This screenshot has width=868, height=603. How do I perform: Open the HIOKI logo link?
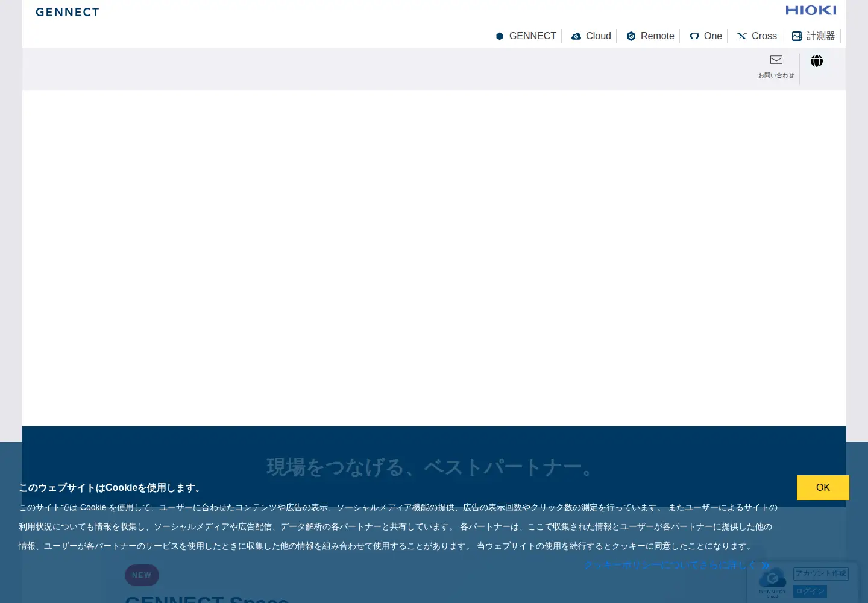[811, 10]
